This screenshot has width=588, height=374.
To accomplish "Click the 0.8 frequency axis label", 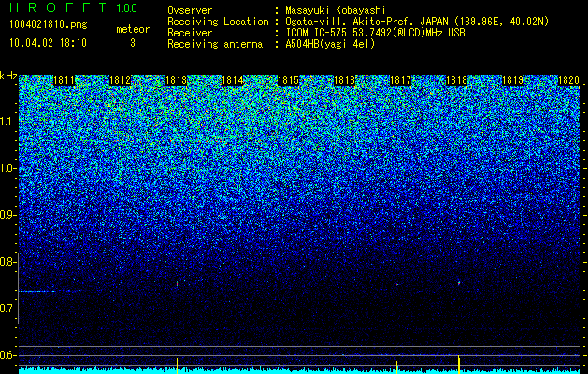I will [8, 262].
